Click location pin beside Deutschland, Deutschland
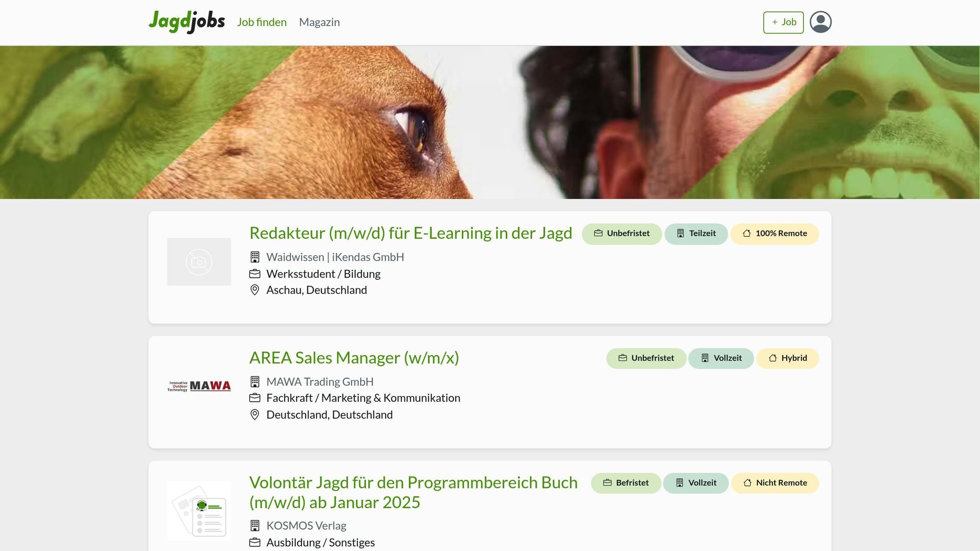 click(x=255, y=415)
